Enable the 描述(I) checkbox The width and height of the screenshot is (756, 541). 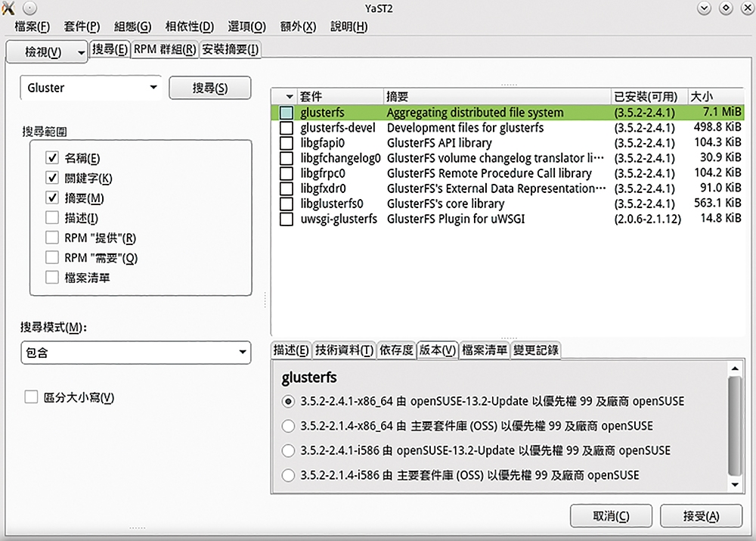pos(52,218)
